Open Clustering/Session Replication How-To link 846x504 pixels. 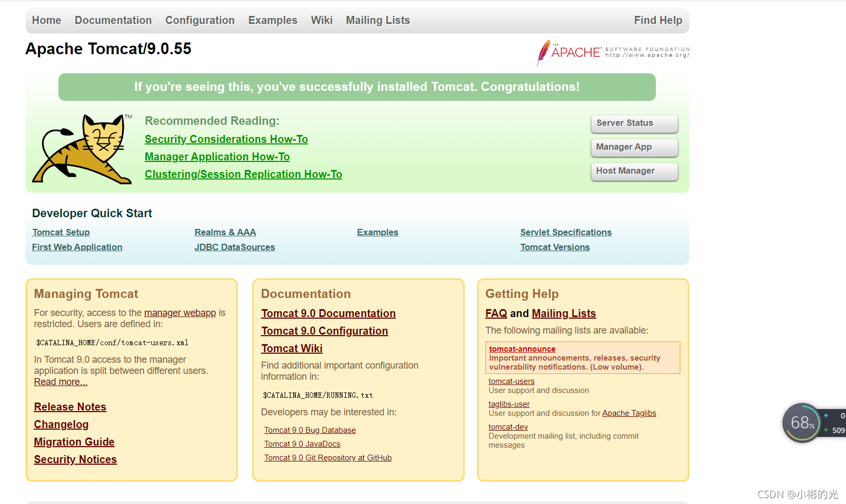click(x=243, y=174)
